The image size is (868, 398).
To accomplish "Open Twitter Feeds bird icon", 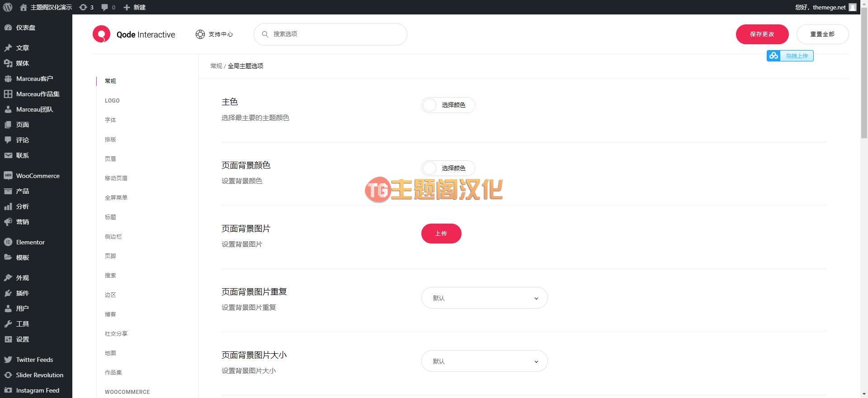I will pyautogui.click(x=8, y=360).
